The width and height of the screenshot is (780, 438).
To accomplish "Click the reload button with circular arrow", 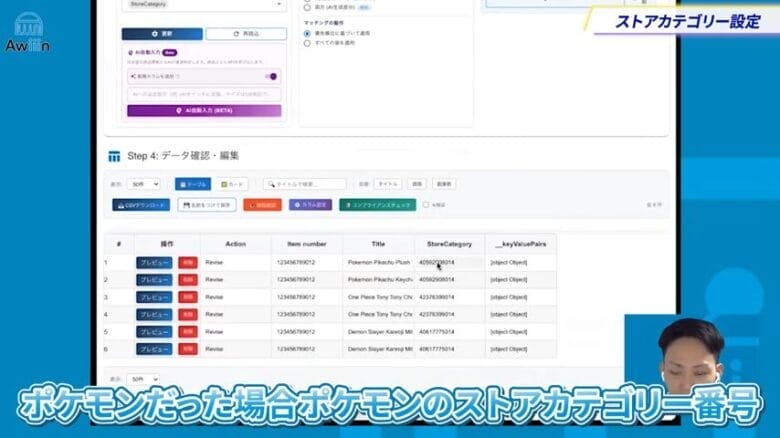I will tap(246, 34).
